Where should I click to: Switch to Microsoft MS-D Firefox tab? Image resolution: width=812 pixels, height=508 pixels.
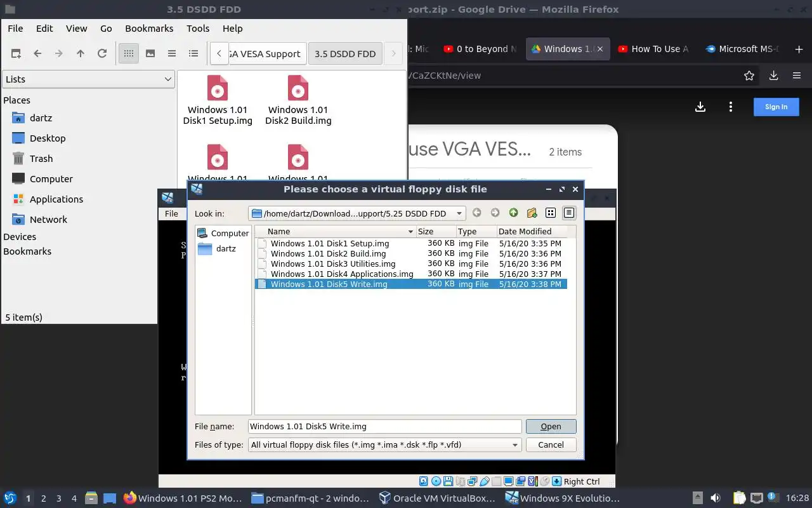[741, 49]
